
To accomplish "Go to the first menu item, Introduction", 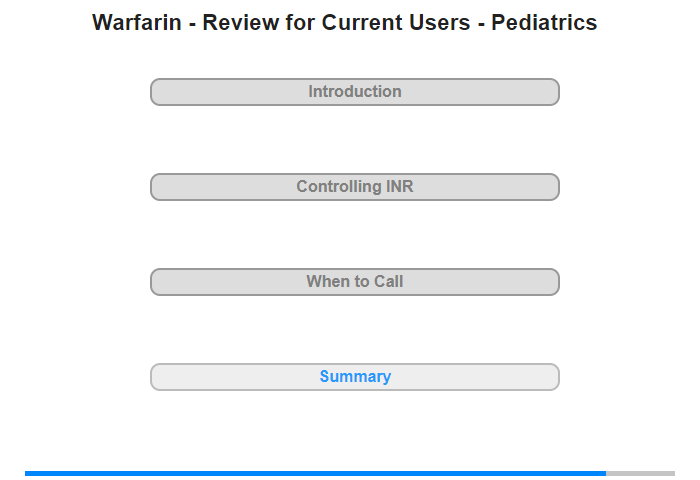I will 354,92.
